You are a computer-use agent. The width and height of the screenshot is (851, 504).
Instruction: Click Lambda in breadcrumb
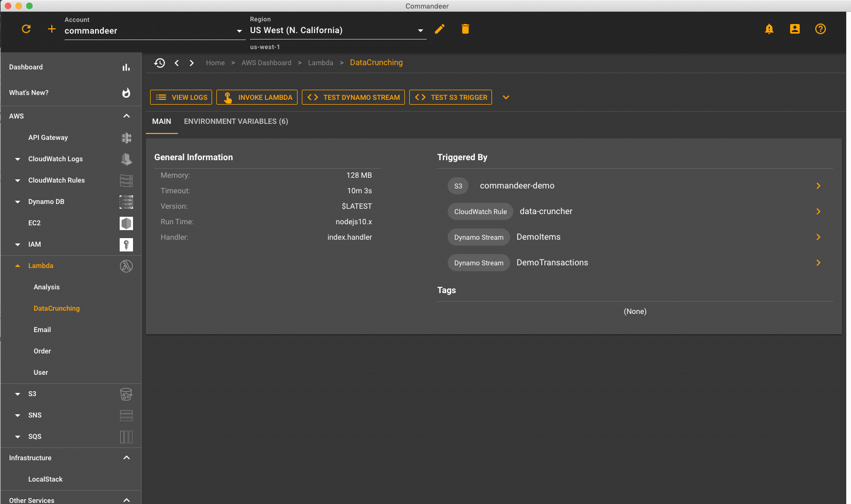pos(321,63)
